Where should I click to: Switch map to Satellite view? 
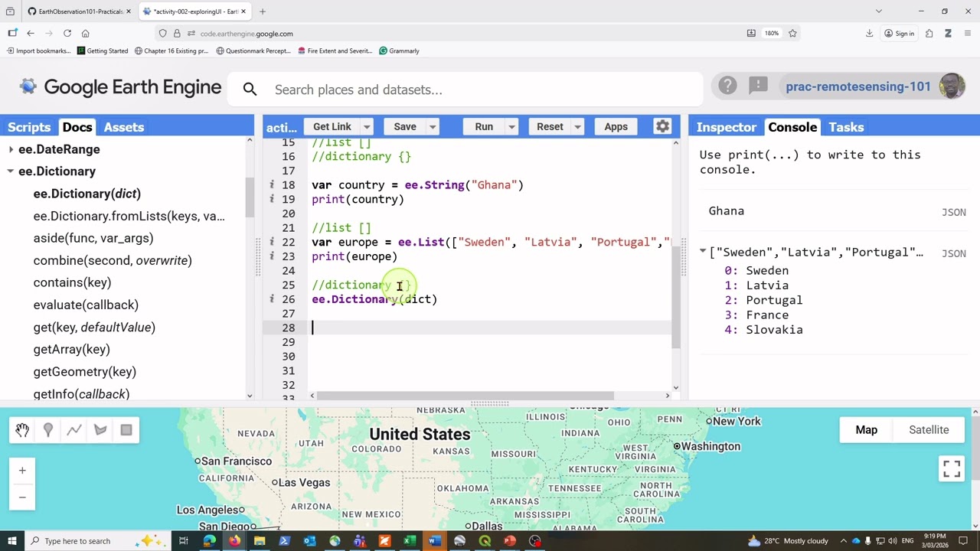(929, 430)
